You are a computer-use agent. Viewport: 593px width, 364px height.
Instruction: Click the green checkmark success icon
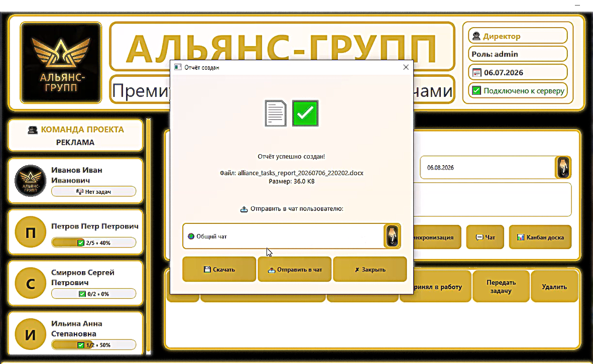(x=305, y=113)
